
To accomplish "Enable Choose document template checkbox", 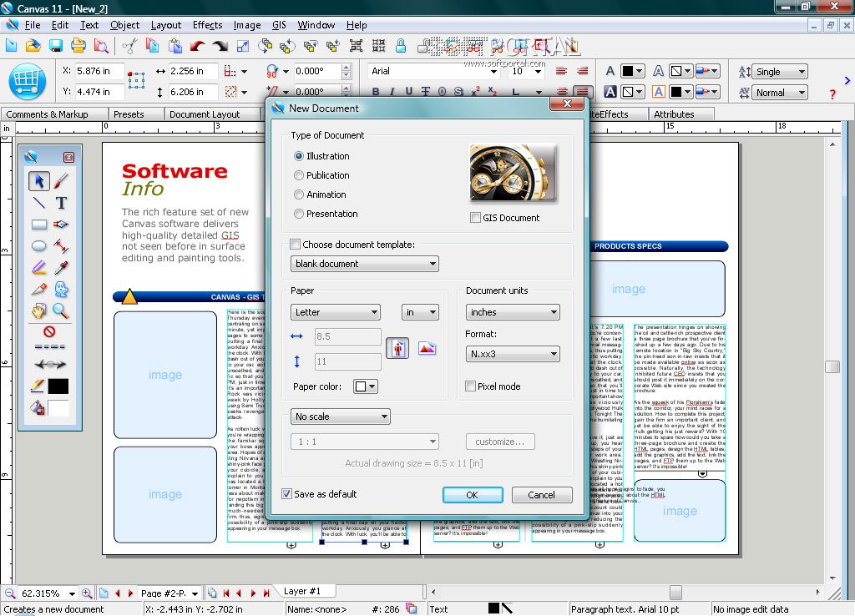I will click(x=295, y=245).
